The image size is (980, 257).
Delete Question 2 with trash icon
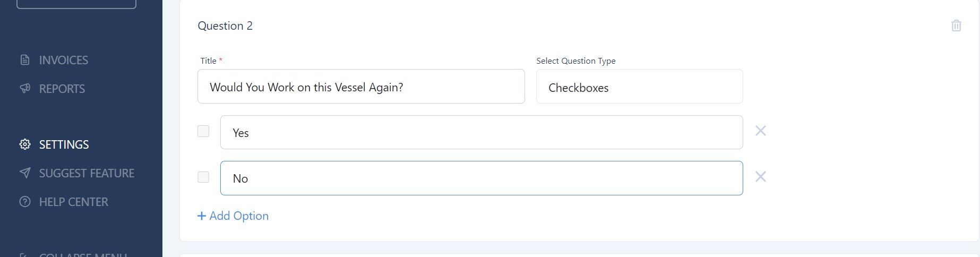pyautogui.click(x=956, y=25)
